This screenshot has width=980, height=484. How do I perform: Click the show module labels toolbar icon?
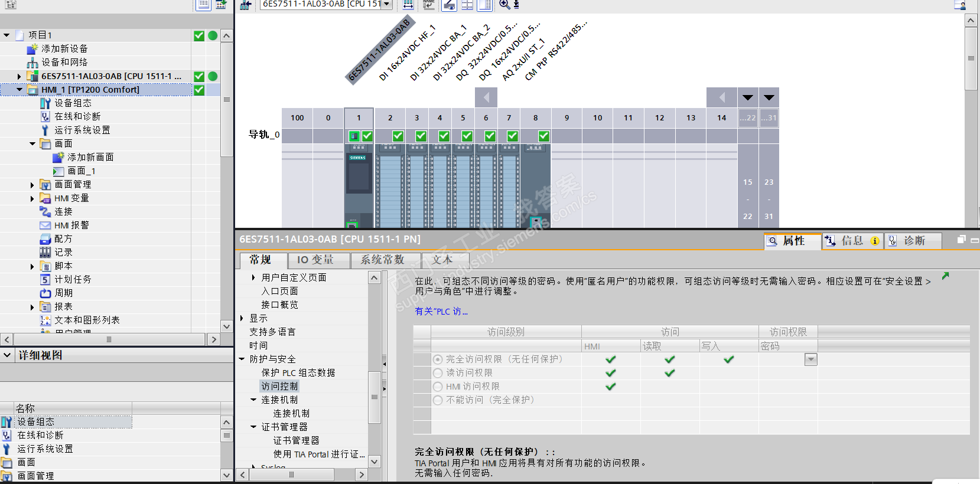coord(448,5)
